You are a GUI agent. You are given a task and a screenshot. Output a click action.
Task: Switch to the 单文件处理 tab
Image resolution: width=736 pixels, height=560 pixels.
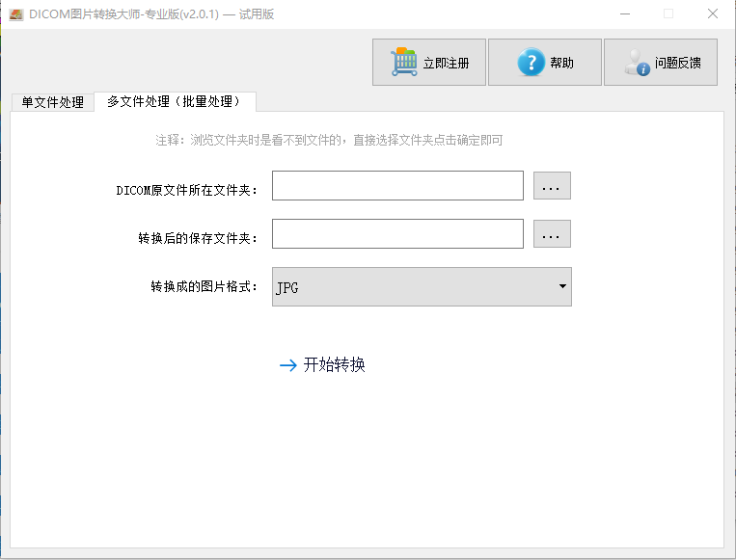click(52, 102)
